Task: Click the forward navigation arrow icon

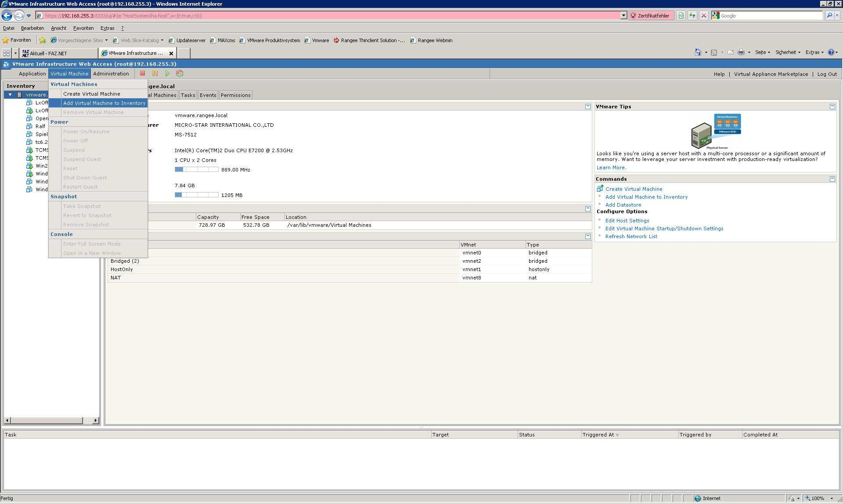Action: pos(18,16)
